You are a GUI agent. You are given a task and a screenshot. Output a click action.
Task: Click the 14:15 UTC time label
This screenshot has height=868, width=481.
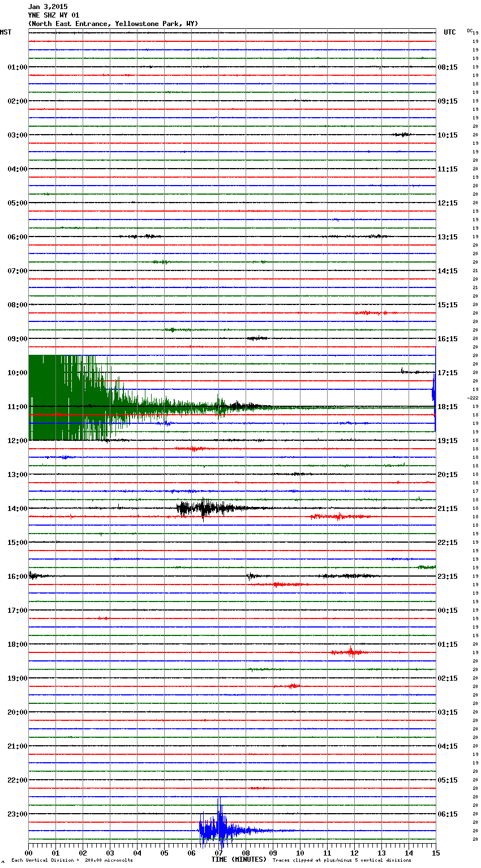[x=448, y=271]
